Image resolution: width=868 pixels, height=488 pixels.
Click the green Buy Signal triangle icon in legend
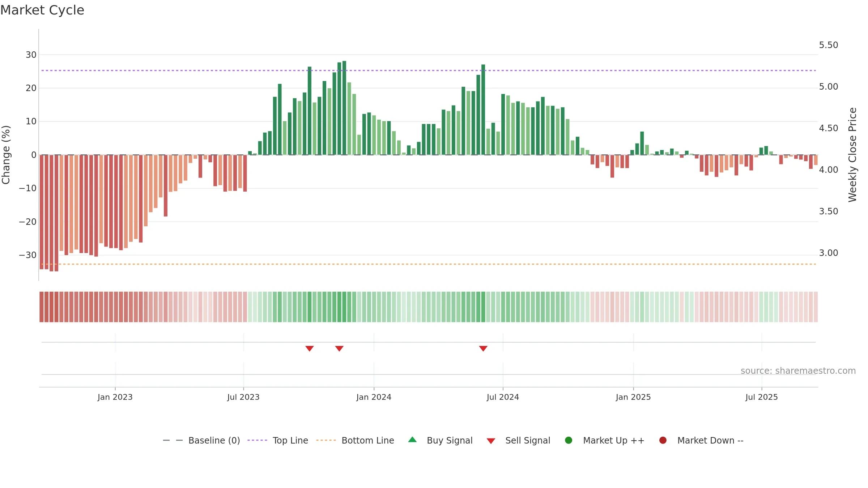pyautogui.click(x=412, y=440)
